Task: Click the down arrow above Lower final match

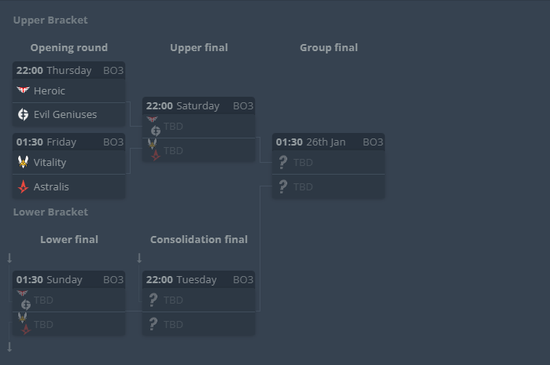Action: pos(9,258)
